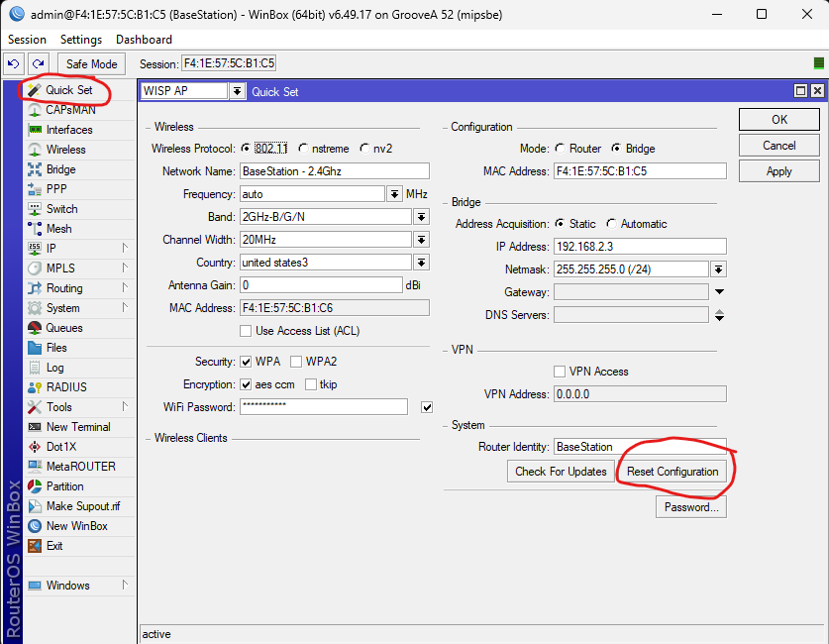Enable the WPA2 security checkbox

[x=296, y=362]
